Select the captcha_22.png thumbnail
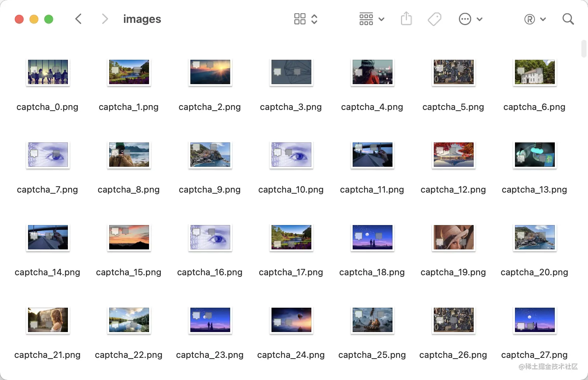The height and width of the screenshot is (380, 588). coord(129,320)
